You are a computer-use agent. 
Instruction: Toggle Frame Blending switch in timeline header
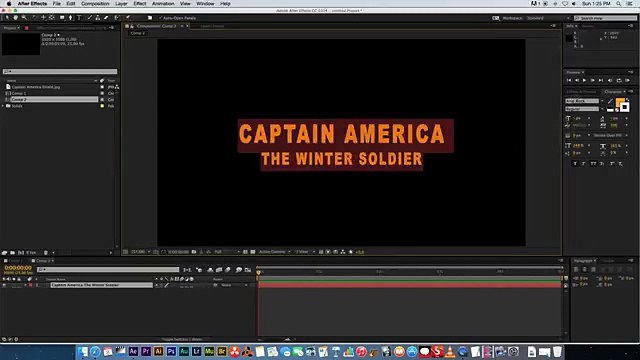coord(219,270)
